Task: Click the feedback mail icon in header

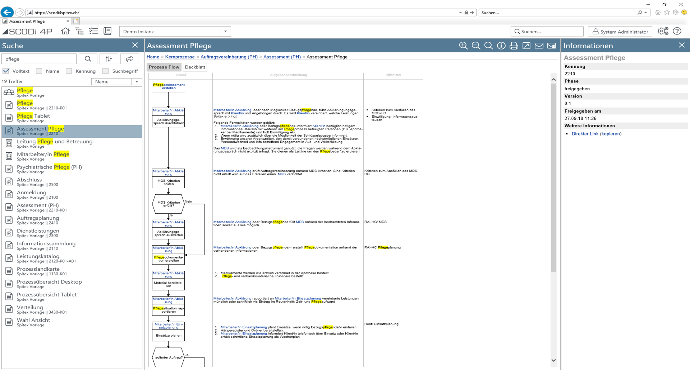Action: (x=551, y=46)
